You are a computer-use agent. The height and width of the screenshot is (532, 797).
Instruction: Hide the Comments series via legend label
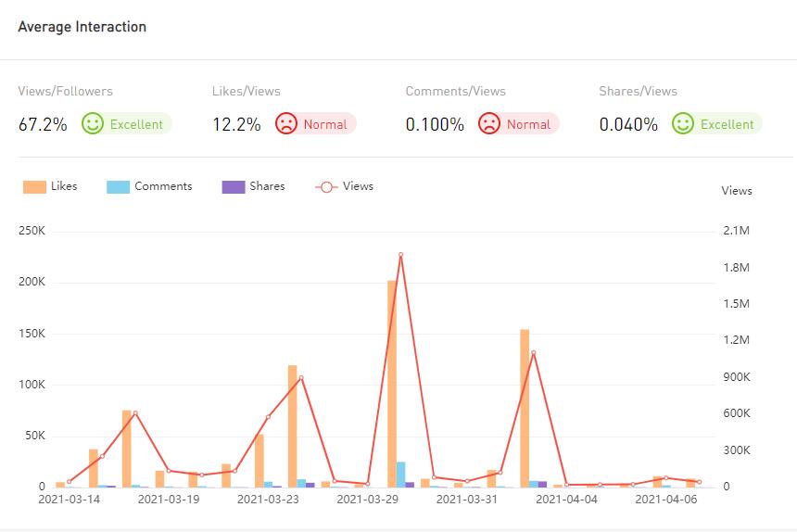[x=163, y=186]
